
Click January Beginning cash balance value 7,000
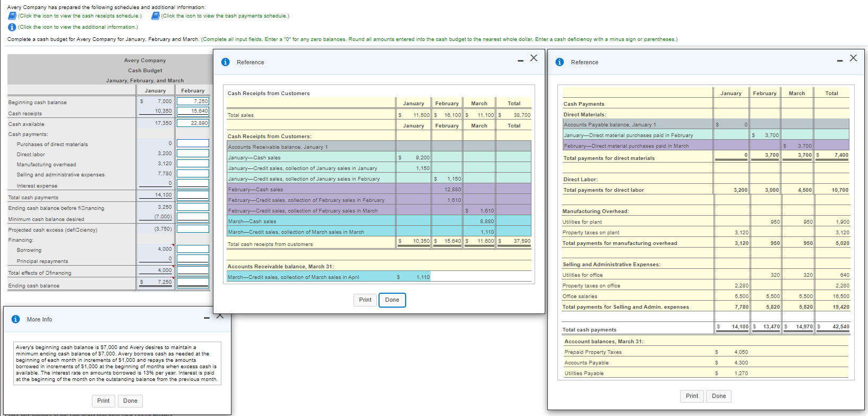(x=165, y=101)
